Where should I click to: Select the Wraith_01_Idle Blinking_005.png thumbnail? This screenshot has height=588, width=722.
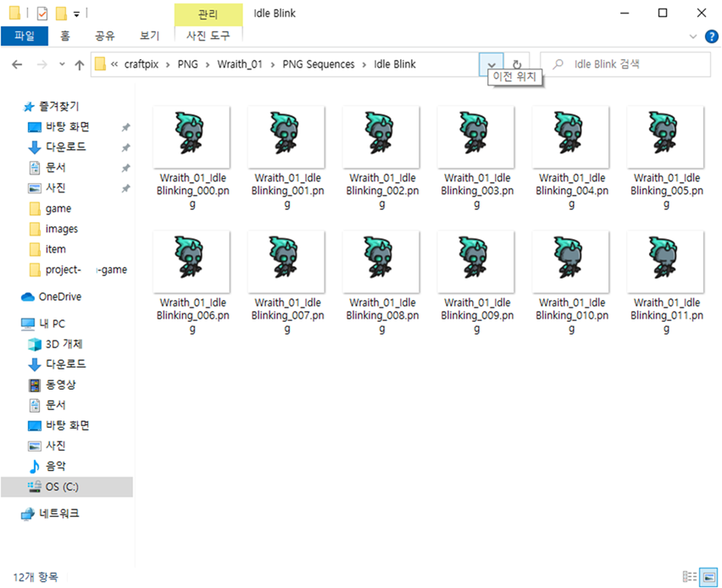point(666,136)
